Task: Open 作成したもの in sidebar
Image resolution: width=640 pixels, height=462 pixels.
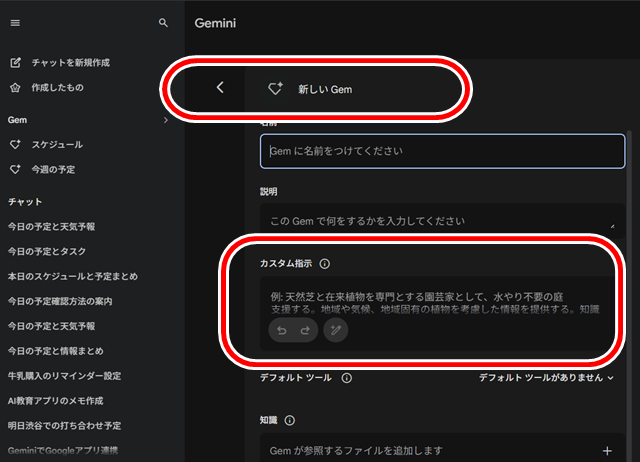Action: pos(58,88)
